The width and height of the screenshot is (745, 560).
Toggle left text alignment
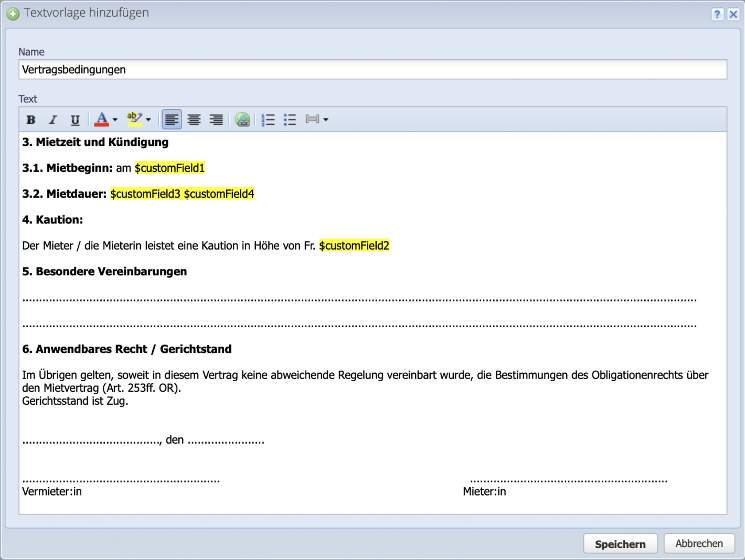pos(172,120)
